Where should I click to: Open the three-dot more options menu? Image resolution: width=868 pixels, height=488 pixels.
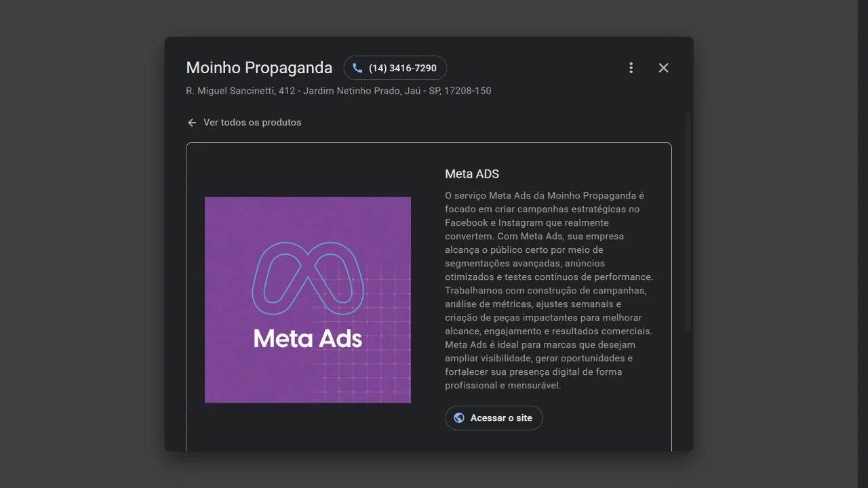(631, 68)
